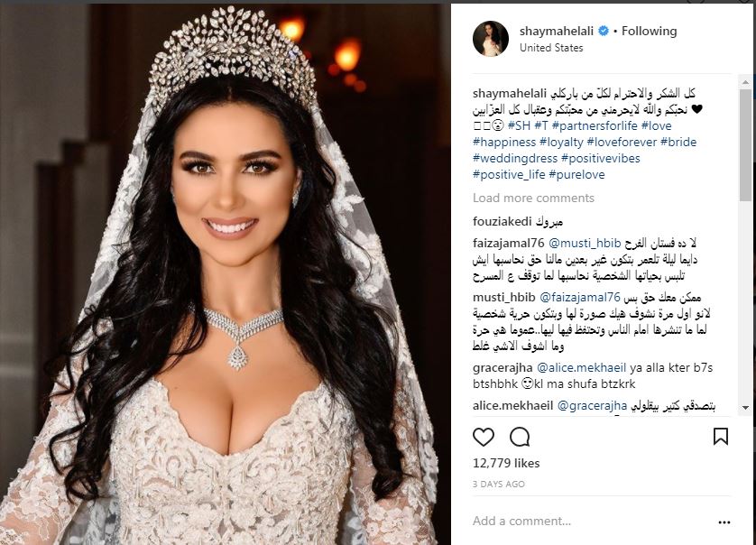View the 12,779 likes list
The width and height of the screenshot is (756, 545).
(x=506, y=464)
